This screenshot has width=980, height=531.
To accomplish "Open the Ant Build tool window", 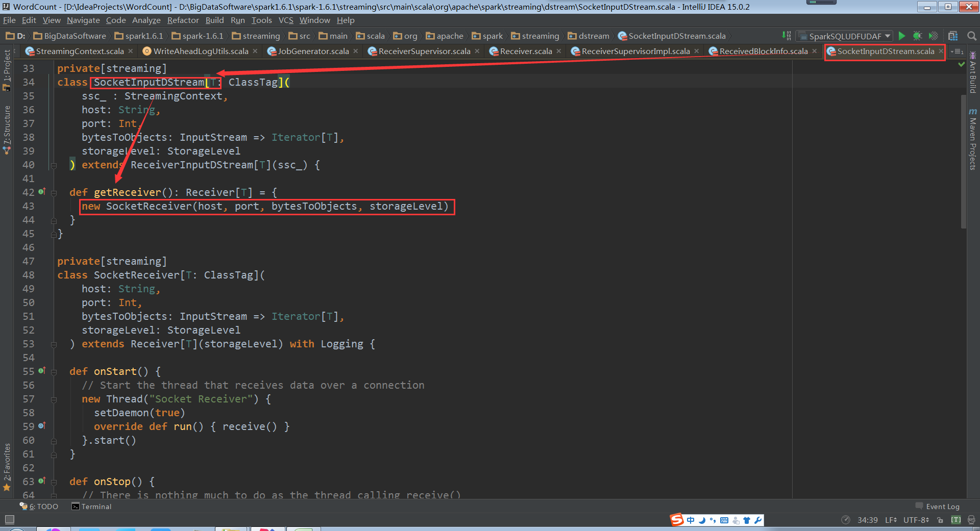I will coord(973,72).
